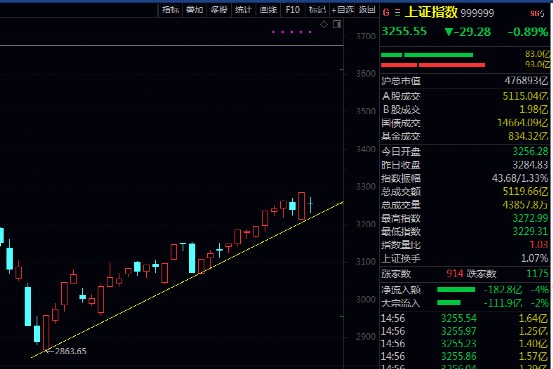Open the 指标 toolbar item

tap(170, 10)
